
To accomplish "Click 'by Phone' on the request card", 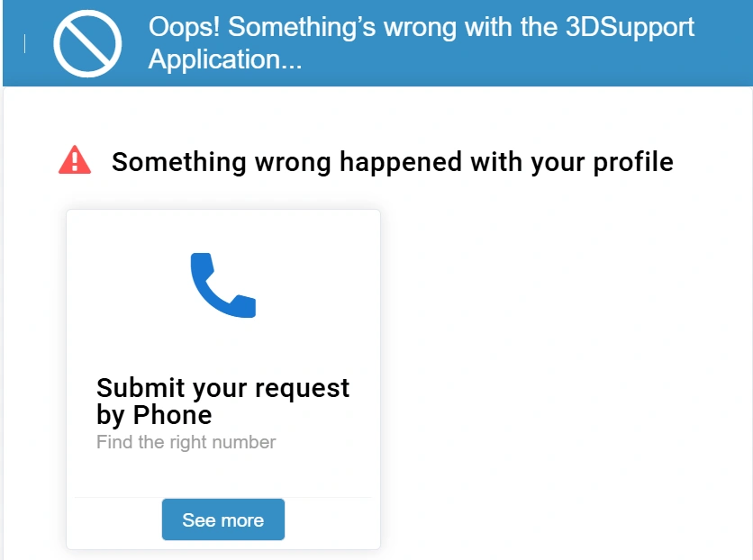I will pyautogui.click(x=154, y=415).
